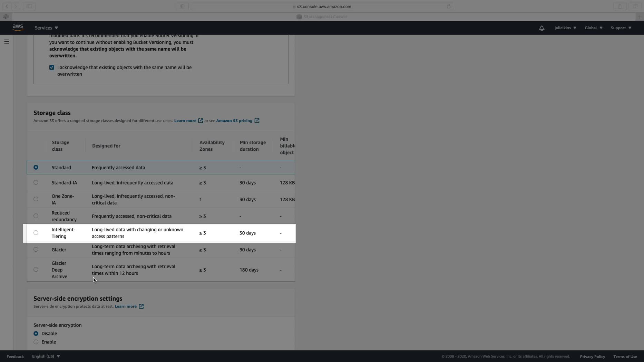644x362 pixels.
Task: Click 'Long-lived, infrequently accessed data' description
Action: coord(133,183)
